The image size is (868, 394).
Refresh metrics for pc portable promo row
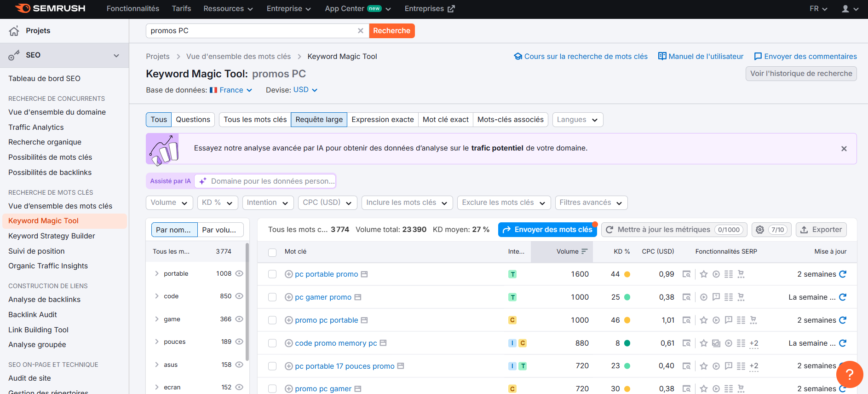[843, 274]
